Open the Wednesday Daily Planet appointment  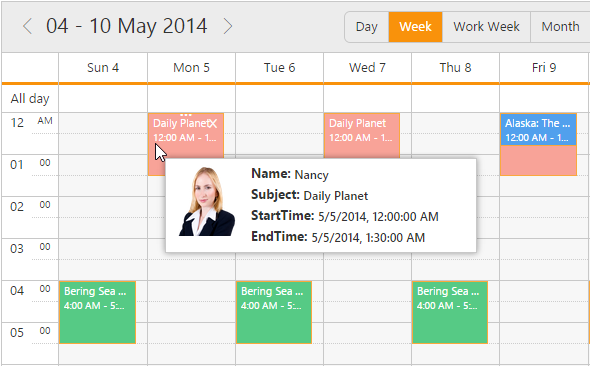click(x=362, y=135)
